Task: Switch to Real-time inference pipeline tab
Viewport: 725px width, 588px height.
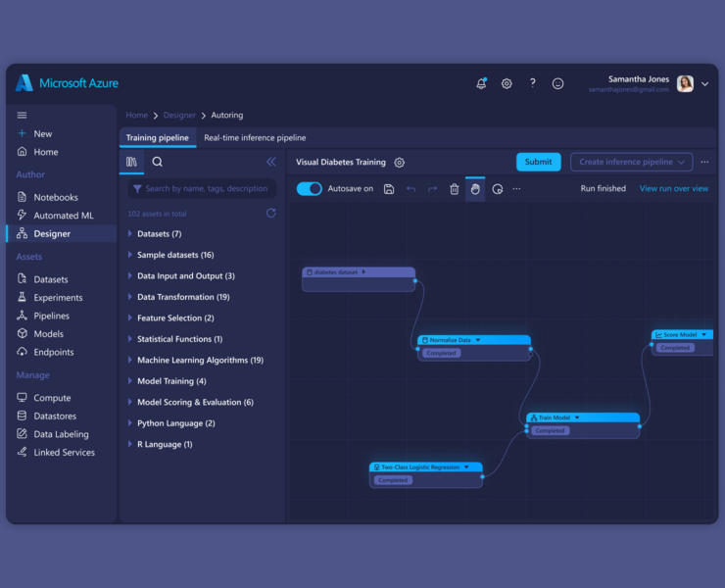Action: pos(255,138)
